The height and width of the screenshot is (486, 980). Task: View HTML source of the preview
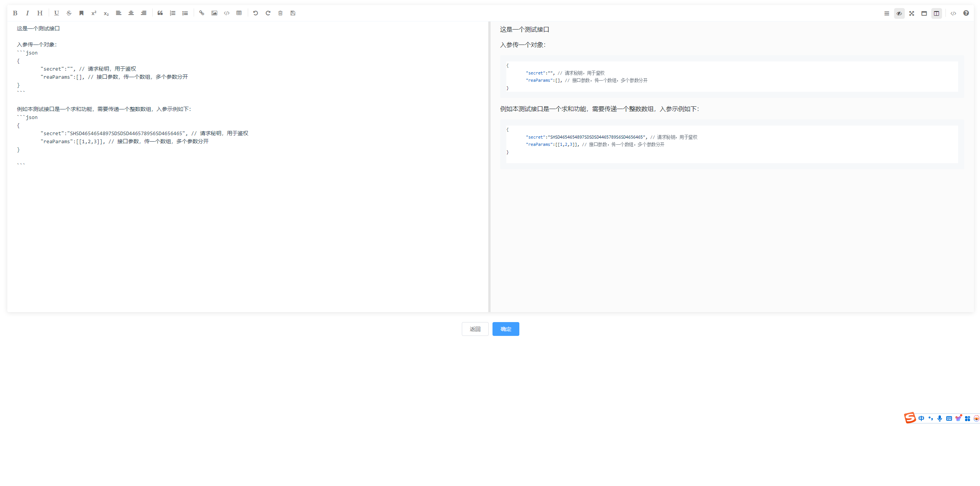pyautogui.click(x=953, y=13)
